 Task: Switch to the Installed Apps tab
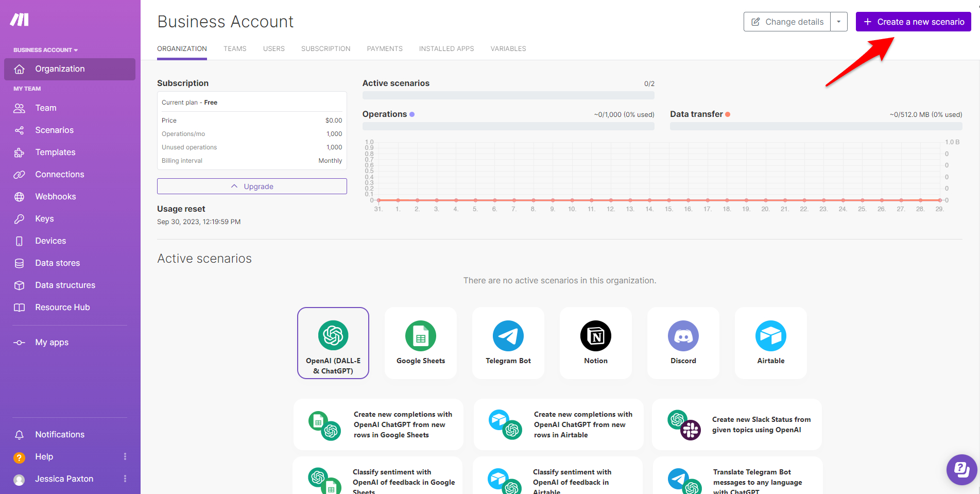[x=446, y=48]
